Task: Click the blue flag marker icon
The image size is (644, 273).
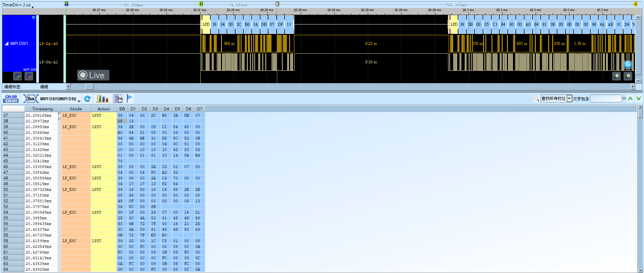Action: click(x=130, y=98)
